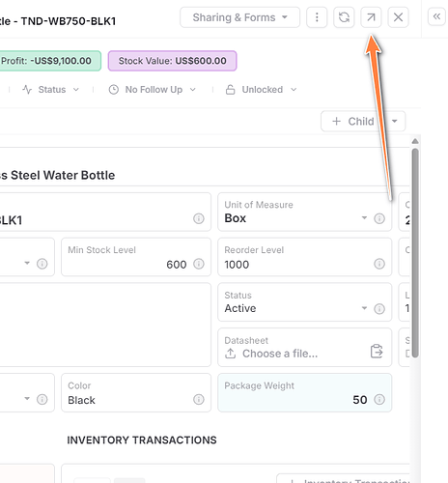Click the Datasheet upload icon

[231, 354]
